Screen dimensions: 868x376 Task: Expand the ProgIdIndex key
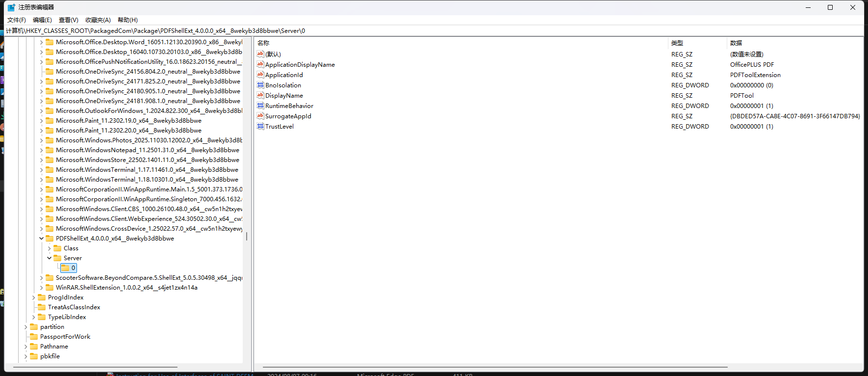[33, 297]
